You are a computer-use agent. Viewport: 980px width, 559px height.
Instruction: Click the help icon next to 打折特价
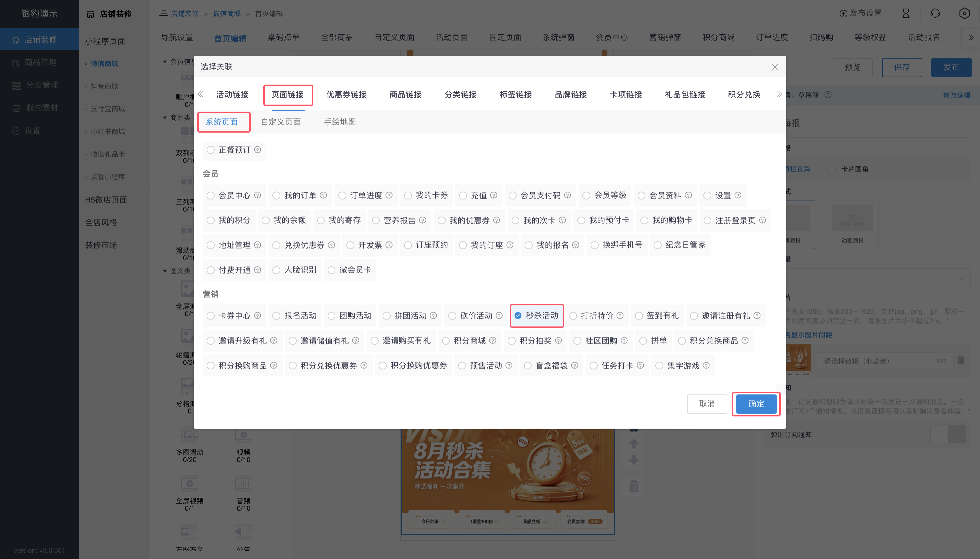620,315
